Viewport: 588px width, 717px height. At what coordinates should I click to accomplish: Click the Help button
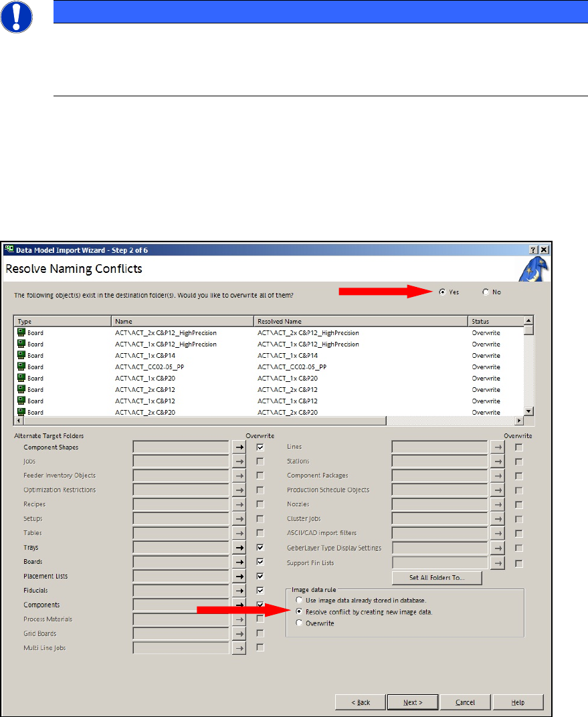(x=518, y=702)
